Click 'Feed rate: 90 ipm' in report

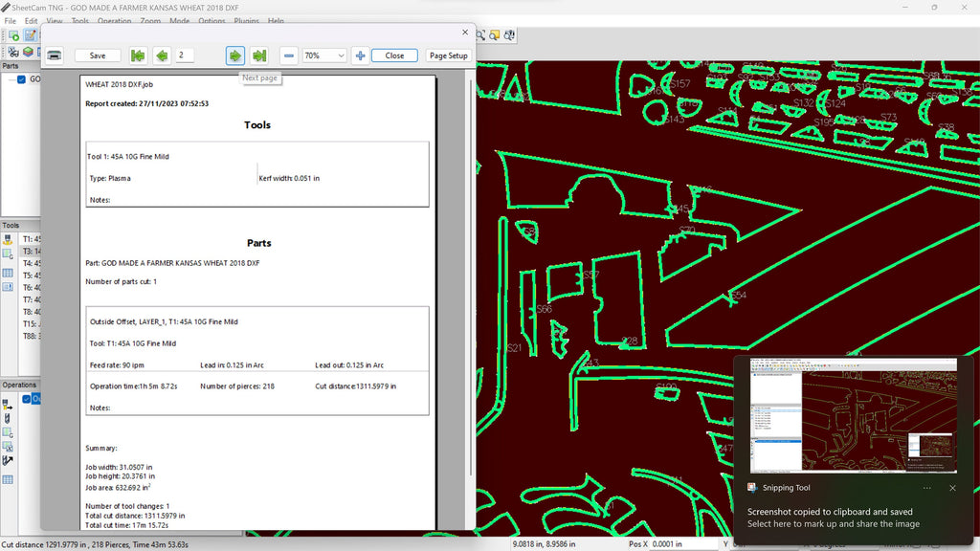[x=117, y=364]
